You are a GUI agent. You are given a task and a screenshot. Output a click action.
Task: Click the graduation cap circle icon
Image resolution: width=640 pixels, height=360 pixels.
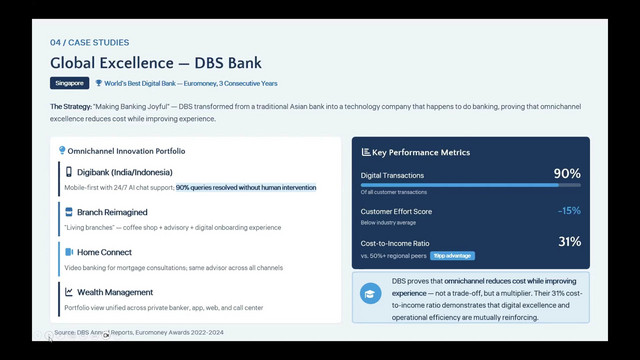click(x=371, y=293)
